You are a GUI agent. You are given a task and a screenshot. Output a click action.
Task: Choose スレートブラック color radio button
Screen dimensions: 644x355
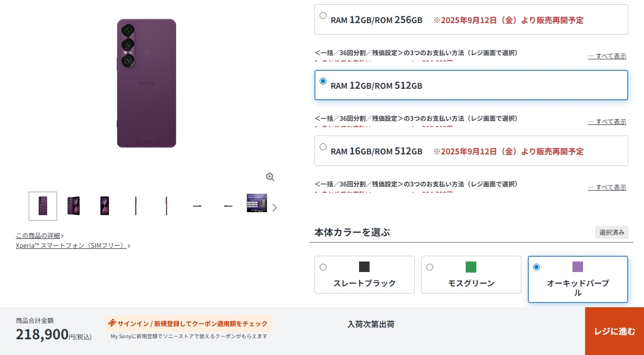click(323, 267)
